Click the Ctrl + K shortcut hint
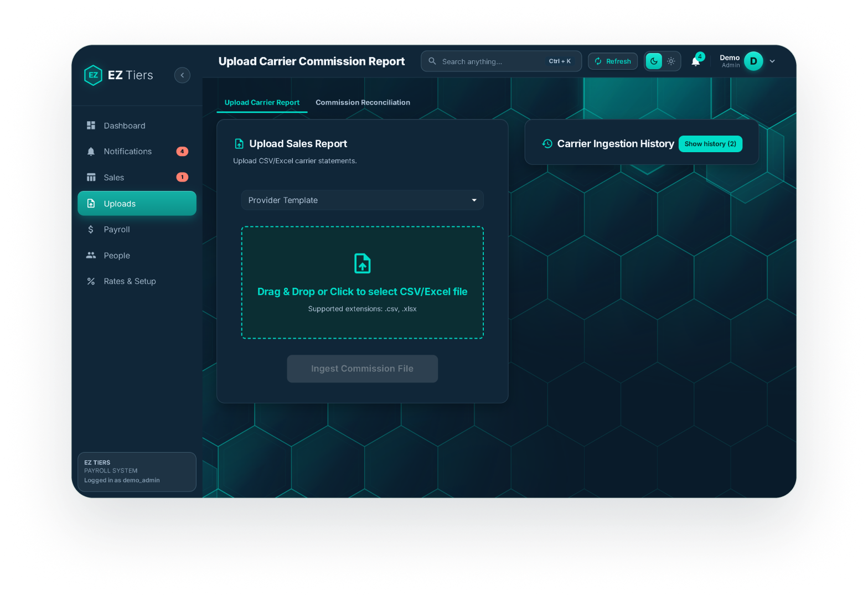 pos(560,61)
